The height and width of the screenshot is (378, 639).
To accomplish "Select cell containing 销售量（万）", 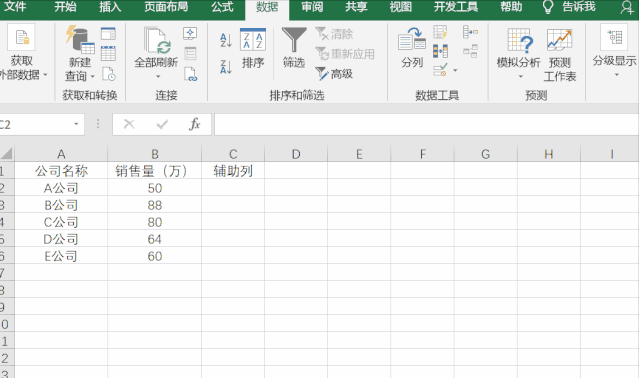I will (x=154, y=171).
